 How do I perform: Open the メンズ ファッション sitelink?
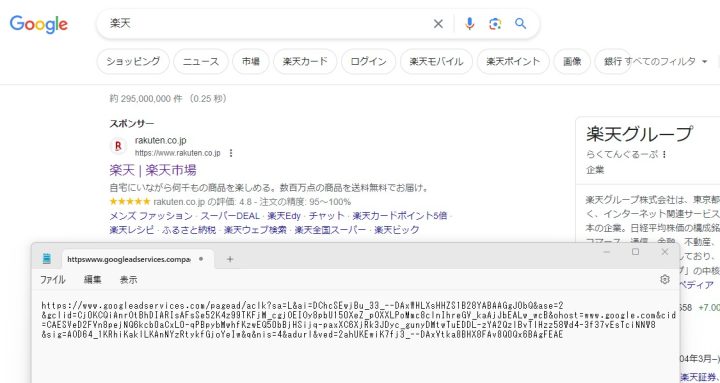(x=151, y=215)
